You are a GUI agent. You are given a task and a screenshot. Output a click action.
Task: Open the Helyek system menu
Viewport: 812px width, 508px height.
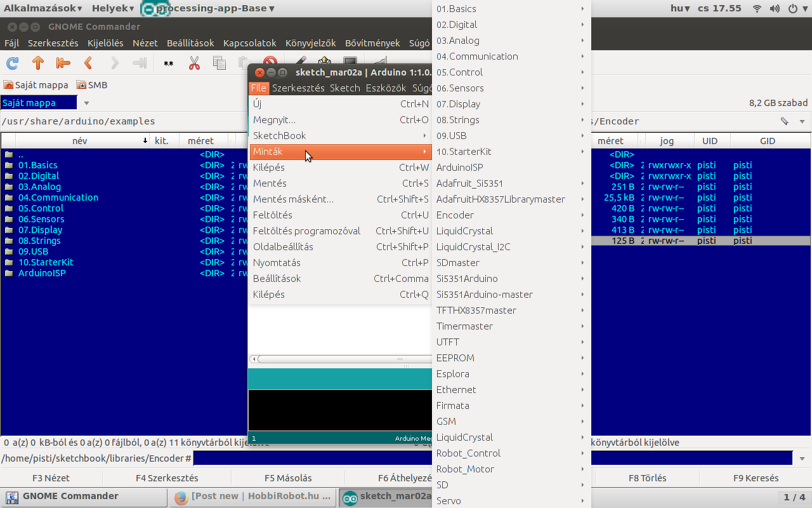pos(113,8)
